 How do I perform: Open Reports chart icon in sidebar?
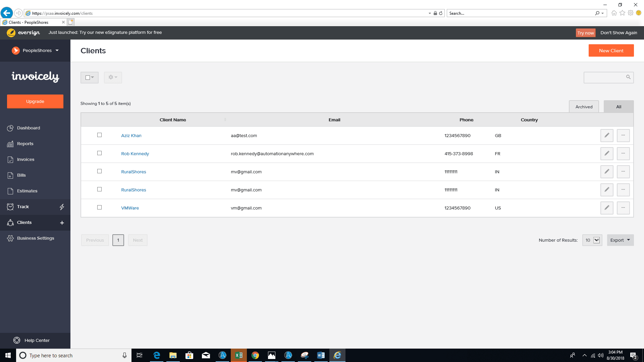[10, 144]
